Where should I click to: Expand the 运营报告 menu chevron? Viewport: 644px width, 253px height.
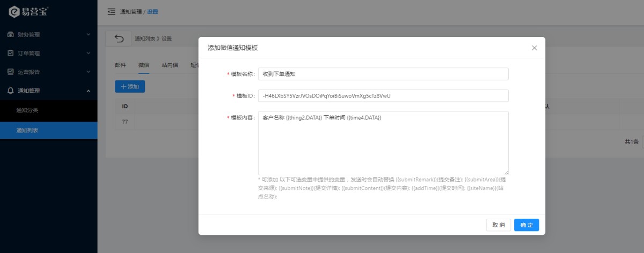pos(89,72)
